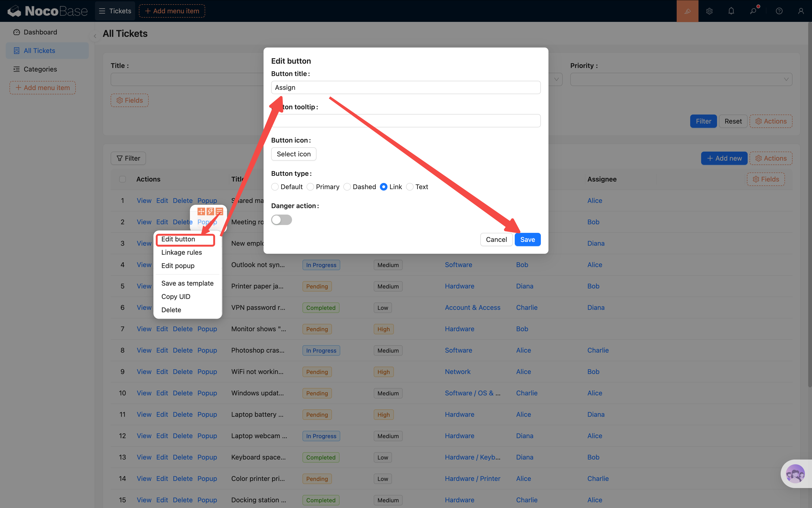Click the lightning bolt icon above Popup
Image resolution: width=812 pixels, height=508 pixels.
[x=210, y=211]
